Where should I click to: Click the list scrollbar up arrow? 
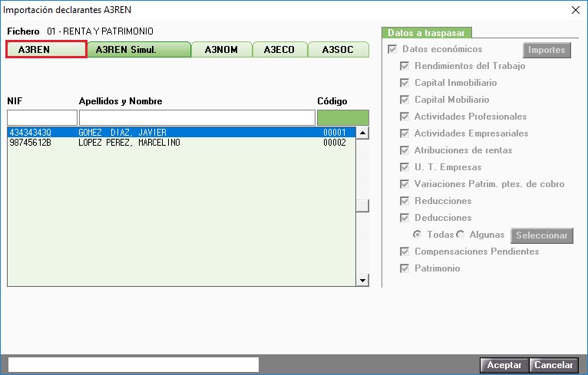[x=362, y=133]
